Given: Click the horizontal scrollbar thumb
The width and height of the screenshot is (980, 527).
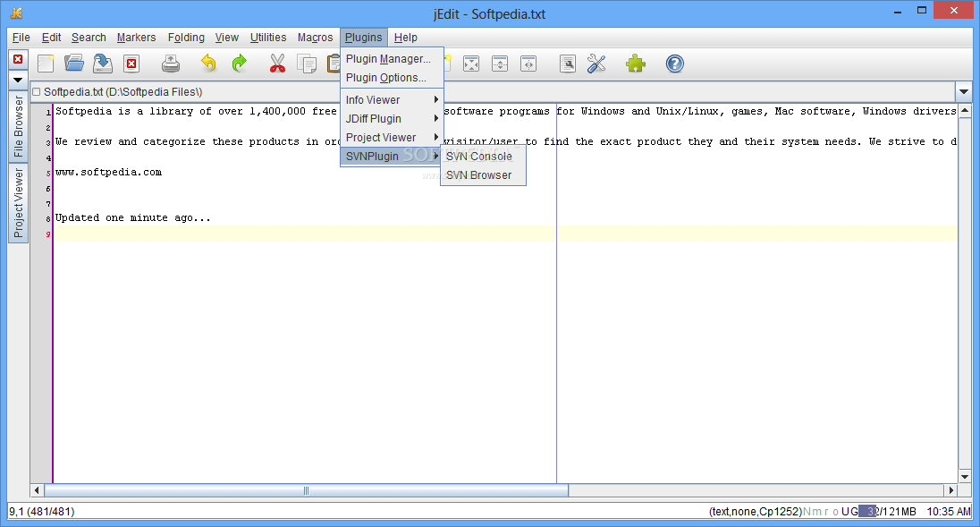Looking at the screenshot, I should point(306,490).
